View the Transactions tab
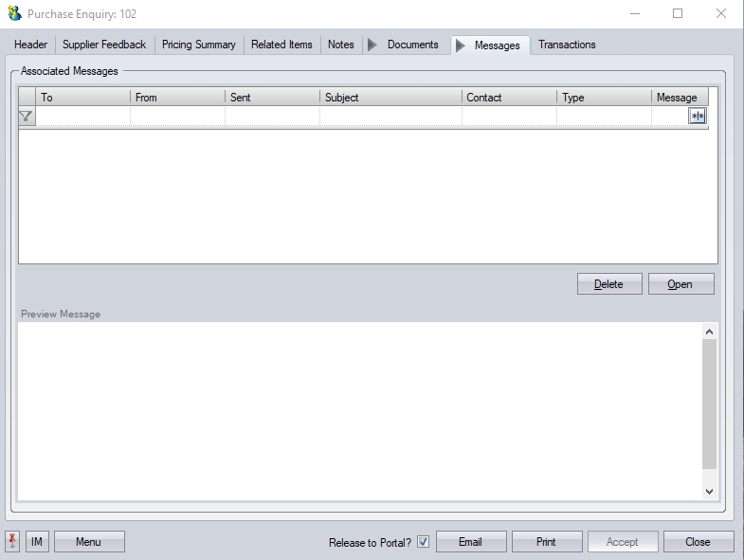This screenshot has height=560, width=744. coord(567,45)
